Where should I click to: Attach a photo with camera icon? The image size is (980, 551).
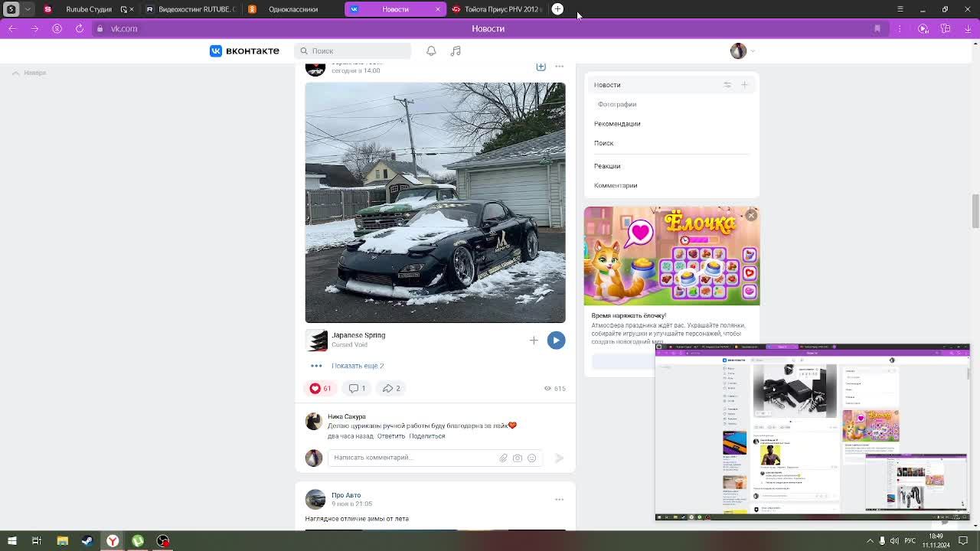coord(518,458)
